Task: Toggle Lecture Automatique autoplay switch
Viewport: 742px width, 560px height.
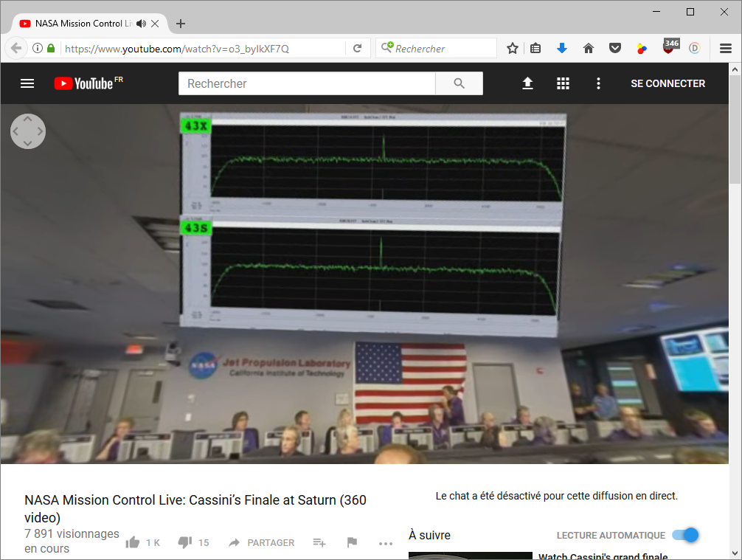Action: (685, 535)
